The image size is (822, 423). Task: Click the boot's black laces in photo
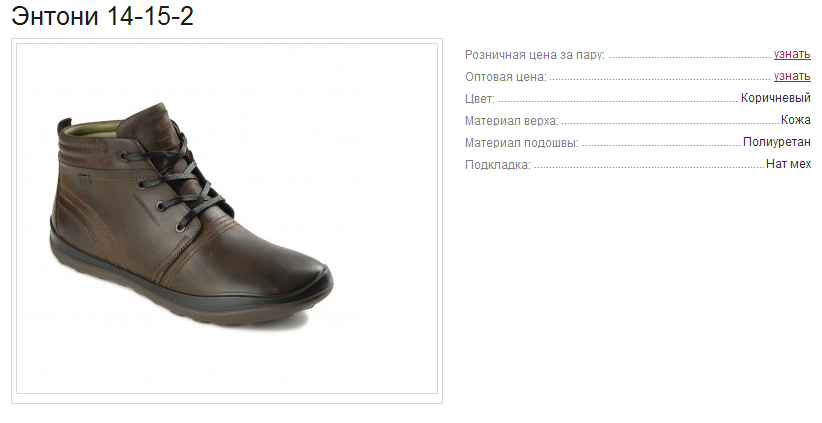click(178, 176)
